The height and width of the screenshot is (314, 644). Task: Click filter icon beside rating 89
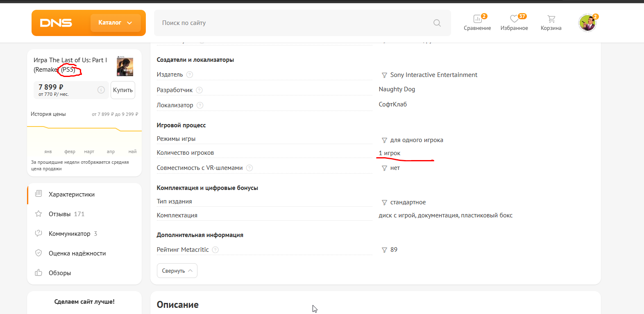click(384, 250)
